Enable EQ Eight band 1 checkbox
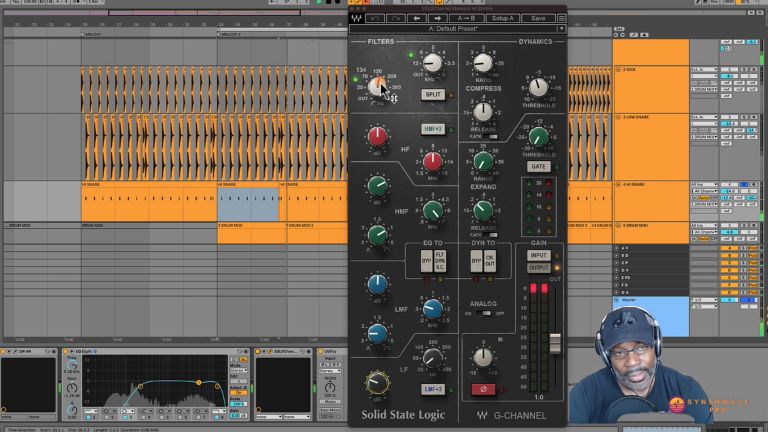 click(88, 417)
